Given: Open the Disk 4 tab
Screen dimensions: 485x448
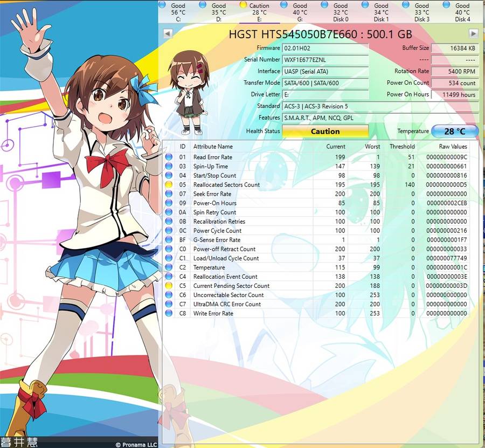Looking at the screenshot, I should click(x=462, y=12).
